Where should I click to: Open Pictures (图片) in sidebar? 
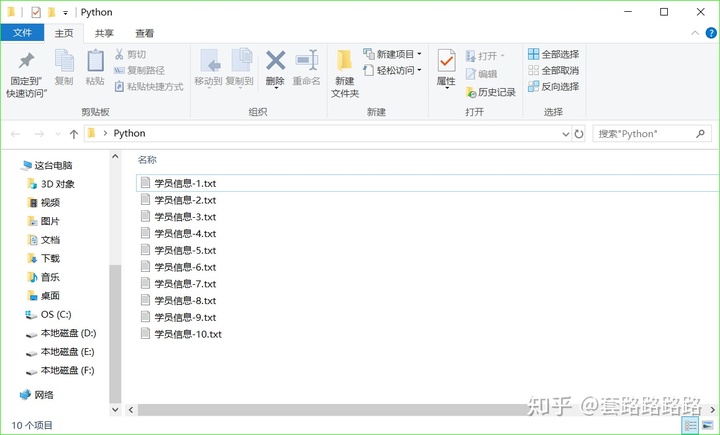pos(44,221)
